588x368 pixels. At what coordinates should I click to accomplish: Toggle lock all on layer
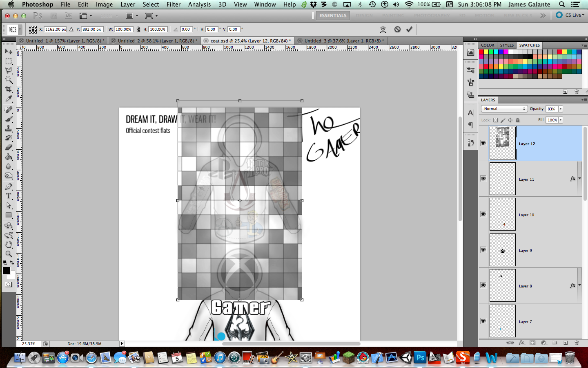click(x=518, y=120)
